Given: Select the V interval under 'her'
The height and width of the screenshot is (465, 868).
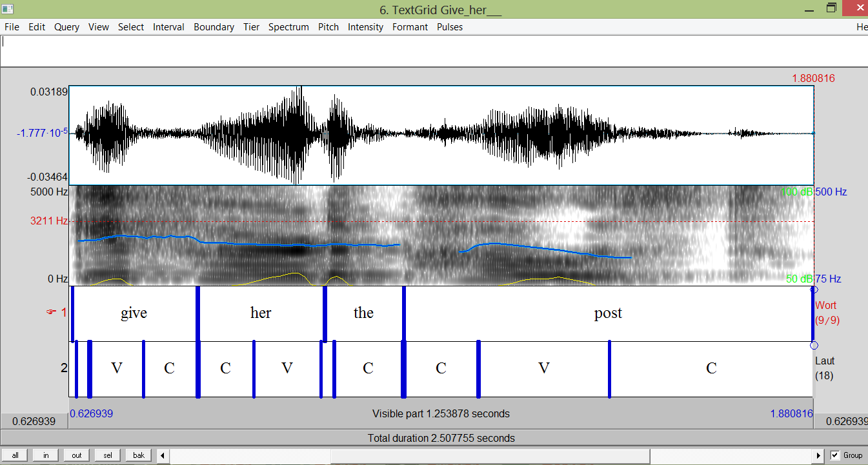Looking at the screenshot, I should pyautogui.click(x=287, y=369).
